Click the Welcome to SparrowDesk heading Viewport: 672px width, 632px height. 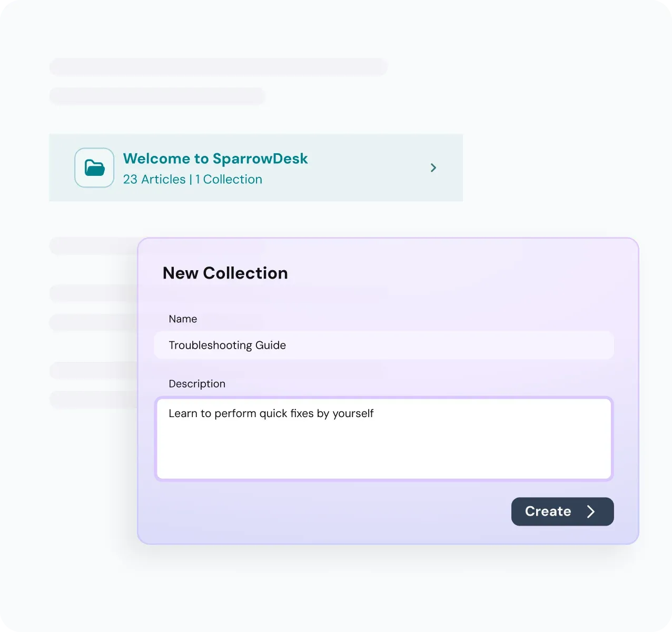pyautogui.click(x=215, y=159)
